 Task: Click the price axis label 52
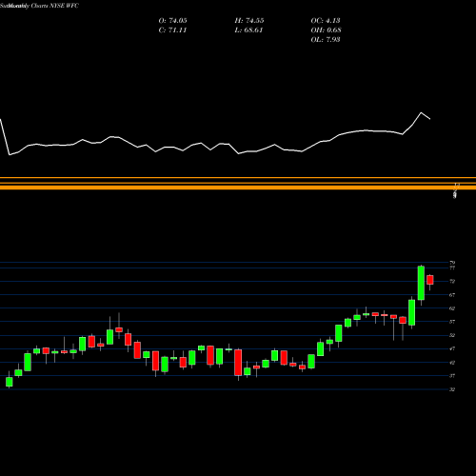point(452,335)
